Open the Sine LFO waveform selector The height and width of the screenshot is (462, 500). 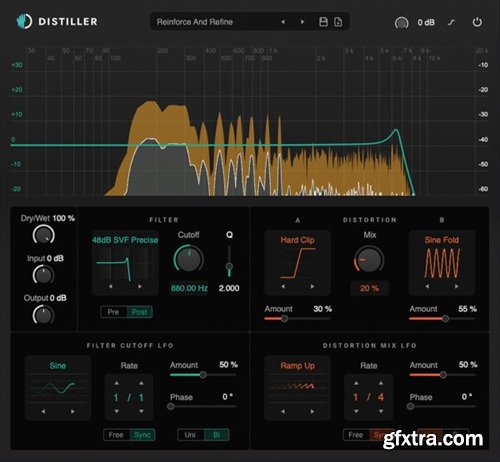pyautogui.click(x=58, y=366)
